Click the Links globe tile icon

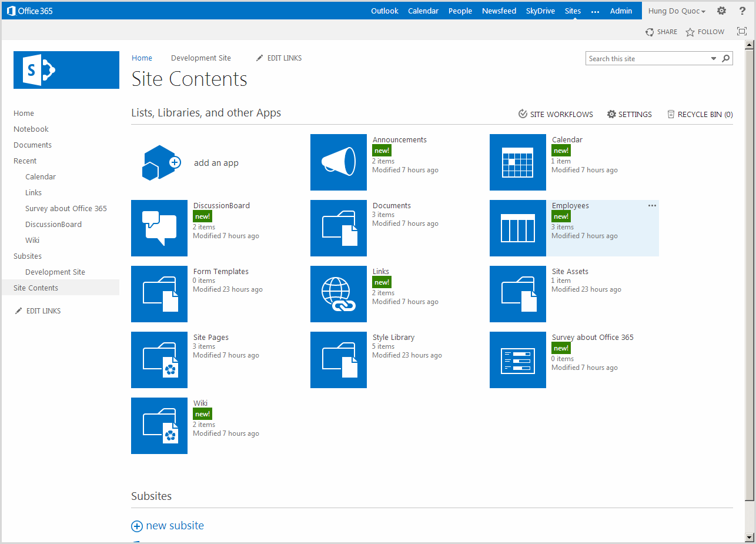(x=339, y=294)
